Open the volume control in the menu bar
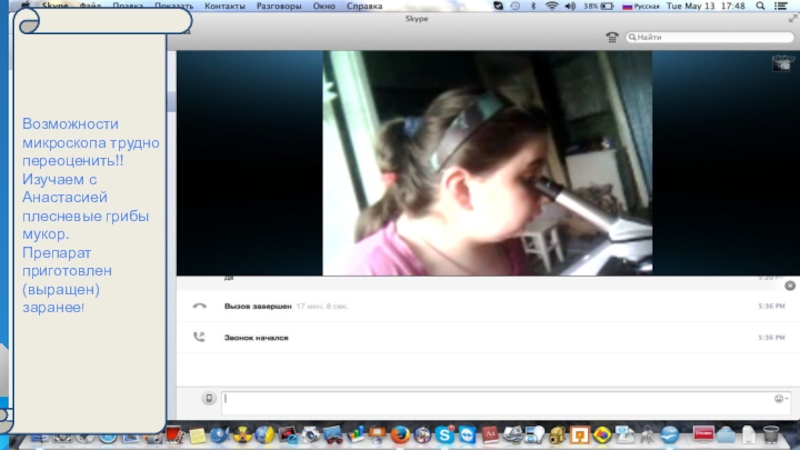Viewport: 800px width, 450px height. [570, 6]
